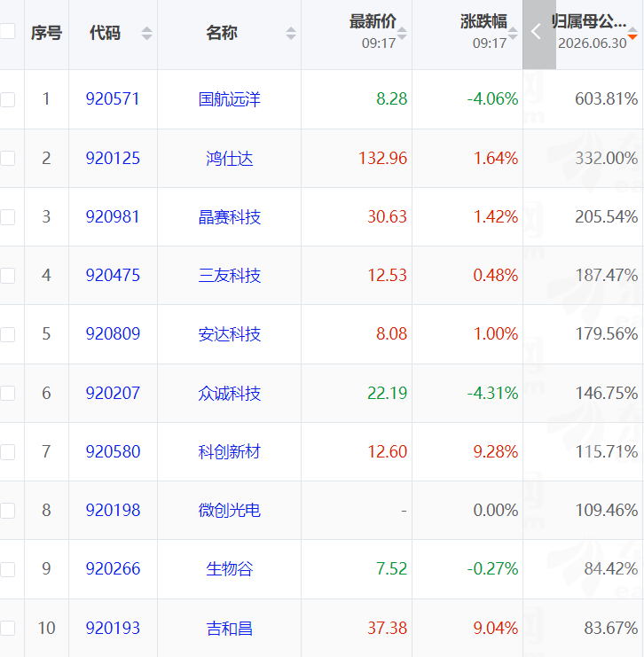Open stock code link 920266

point(113,569)
